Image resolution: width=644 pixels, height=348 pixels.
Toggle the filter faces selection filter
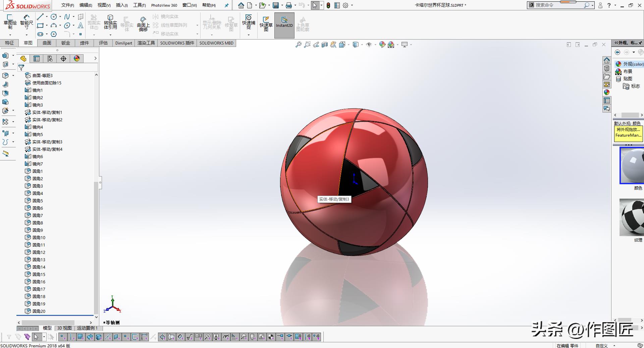click(80, 337)
